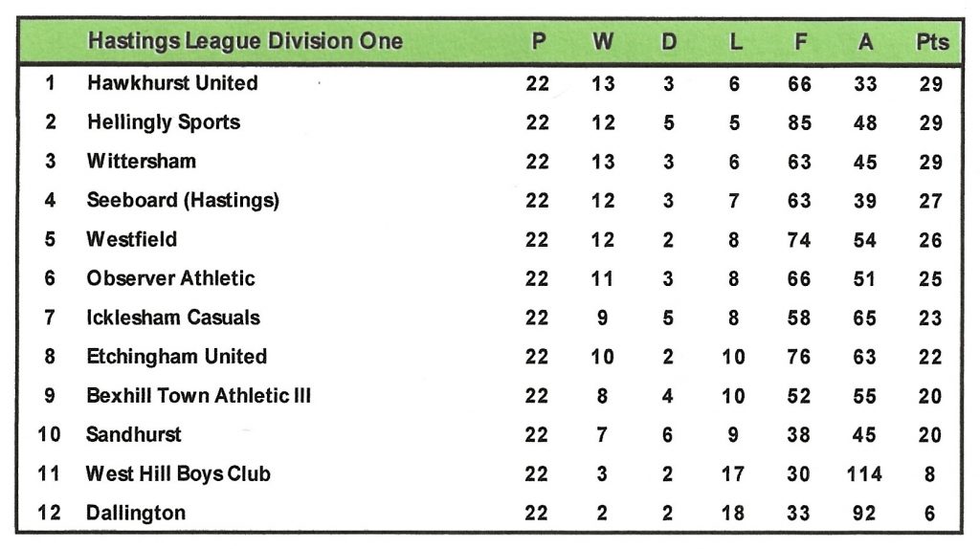
Task: Click West Hill Boys Club's 114 goals against
Action: 865,474
